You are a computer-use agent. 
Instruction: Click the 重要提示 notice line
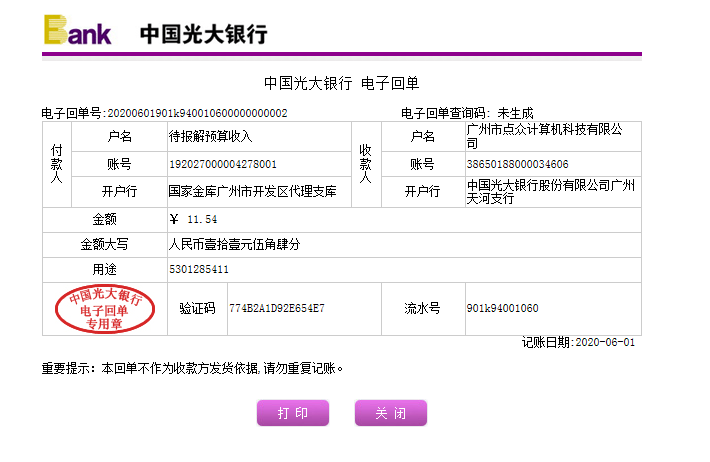pos(192,368)
